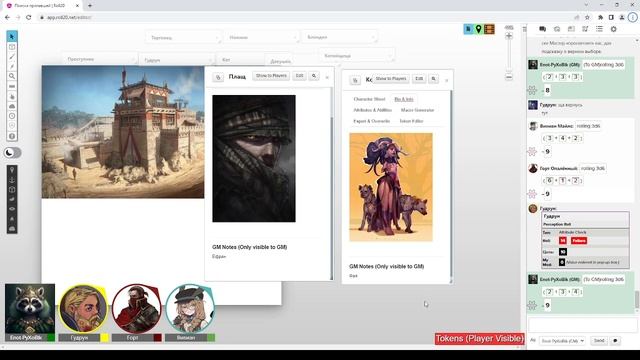Click Edit in the Плащ dialog
This screenshot has width=640, height=360.
click(x=299, y=76)
